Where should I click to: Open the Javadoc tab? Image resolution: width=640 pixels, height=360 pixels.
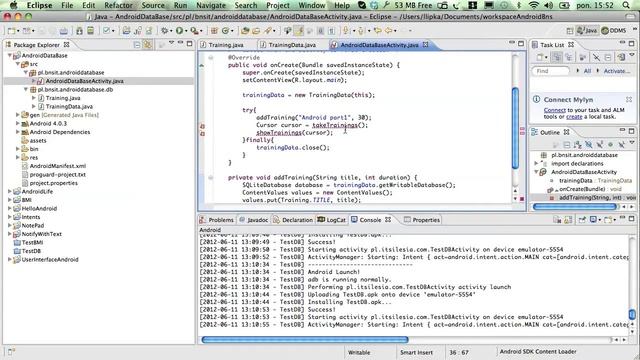click(x=258, y=220)
